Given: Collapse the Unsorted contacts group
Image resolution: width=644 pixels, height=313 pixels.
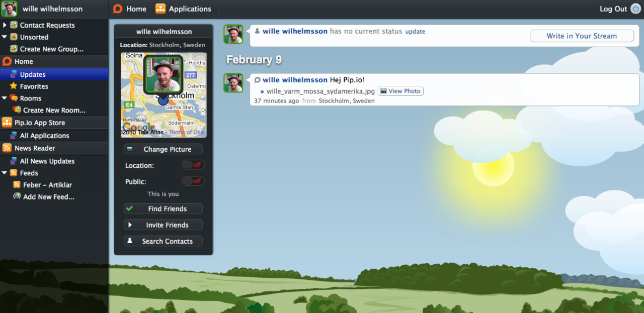Looking at the screenshot, I should pyautogui.click(x=5, y=37).
